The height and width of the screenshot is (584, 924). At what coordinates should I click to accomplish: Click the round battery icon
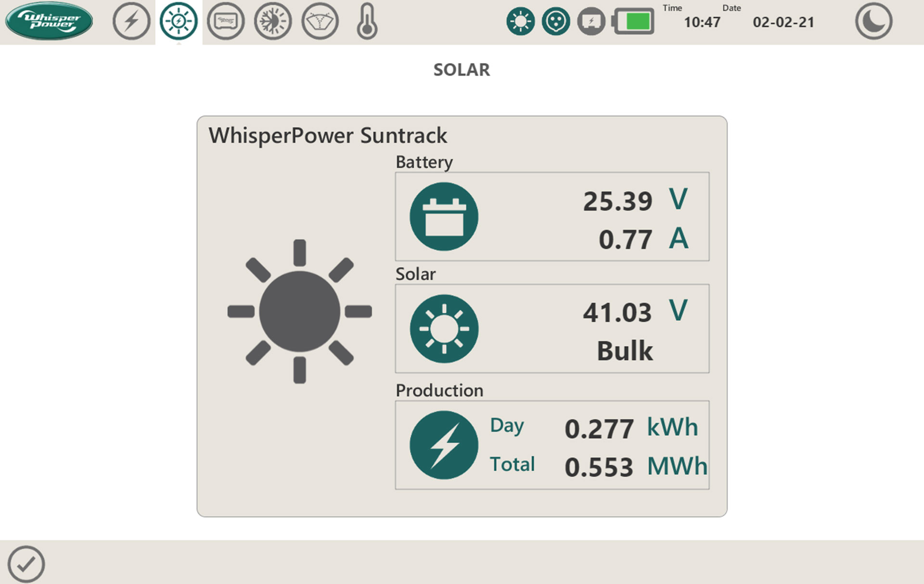444,217
